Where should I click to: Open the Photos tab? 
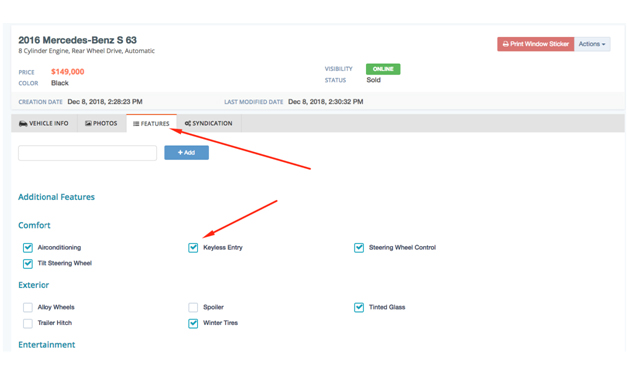pos(101,123)
